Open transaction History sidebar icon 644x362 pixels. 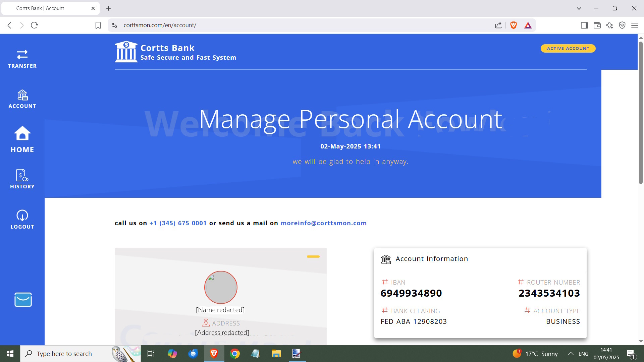(x=22, y=179)
